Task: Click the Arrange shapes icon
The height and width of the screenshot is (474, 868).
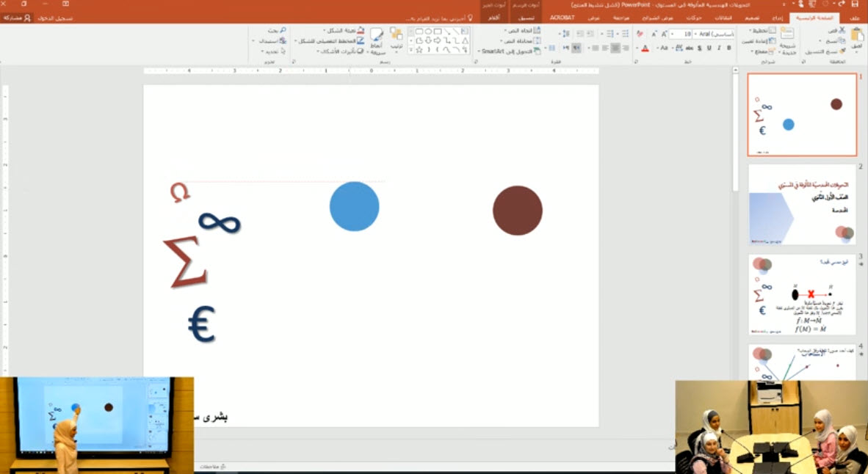Action: click(395, 37)
